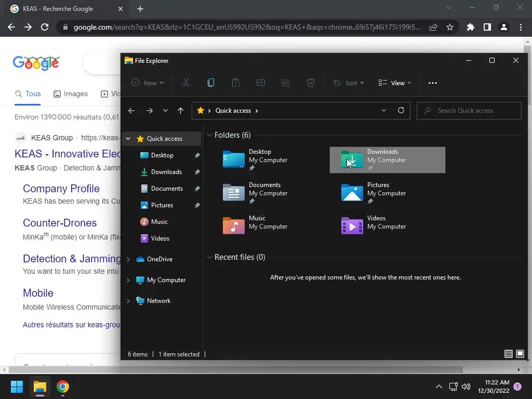Open the View dropdown menu

point(395,83)
